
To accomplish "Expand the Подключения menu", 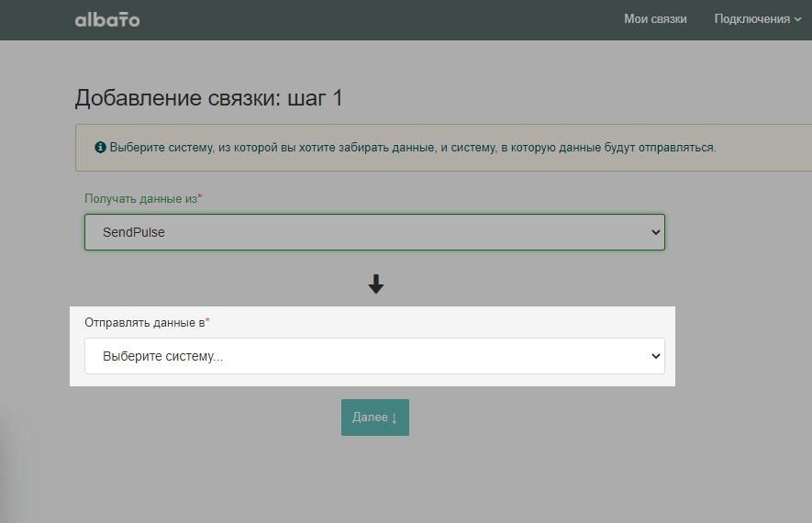I will click(x=758, y=19).
